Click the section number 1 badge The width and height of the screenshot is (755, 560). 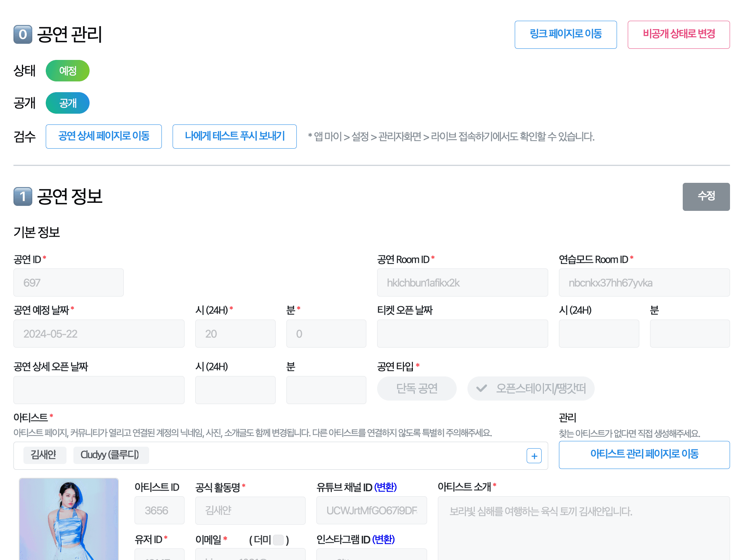[23, 196]
